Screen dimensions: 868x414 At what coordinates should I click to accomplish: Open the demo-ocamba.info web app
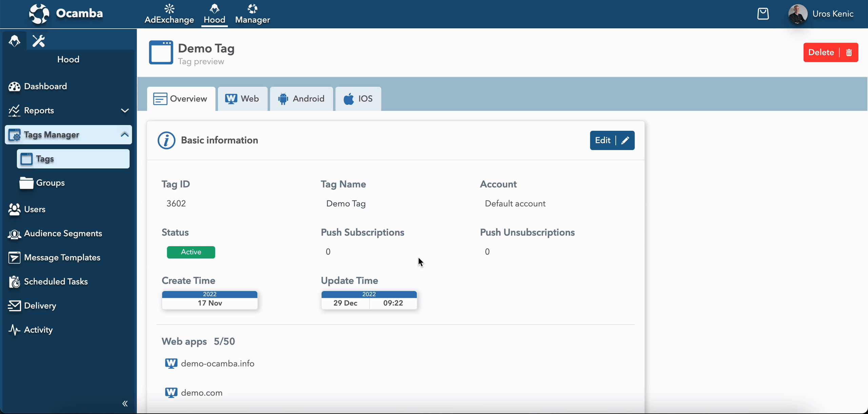click(218, 364)
